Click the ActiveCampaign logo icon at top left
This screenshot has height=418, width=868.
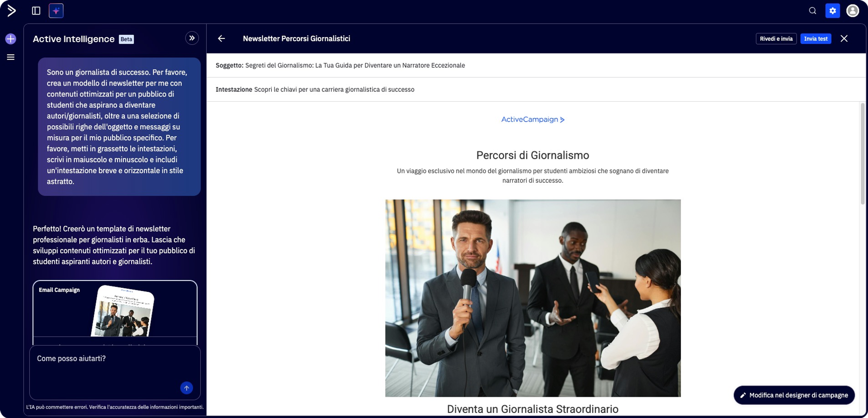tap(11, 10)
